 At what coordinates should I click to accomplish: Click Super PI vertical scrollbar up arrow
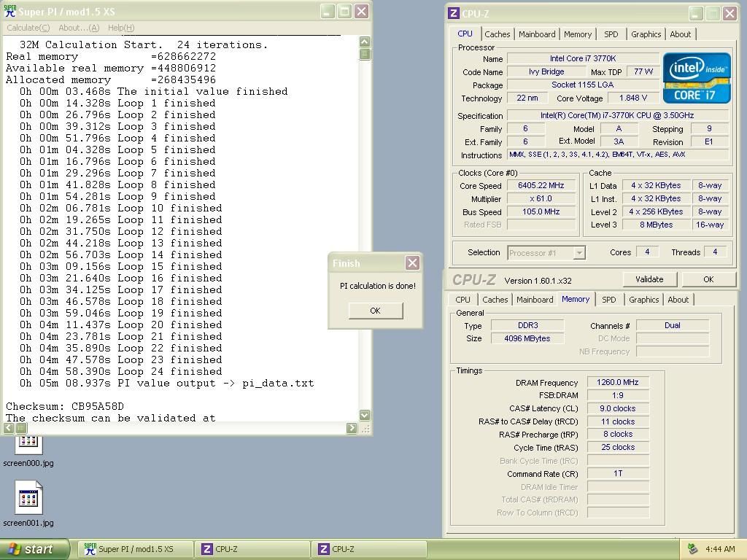pos(365,42)
